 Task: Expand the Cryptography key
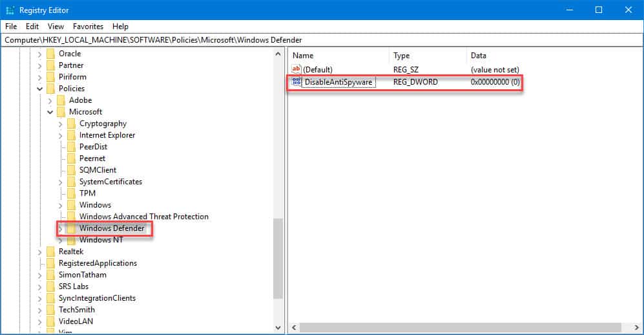coord(60,124)
